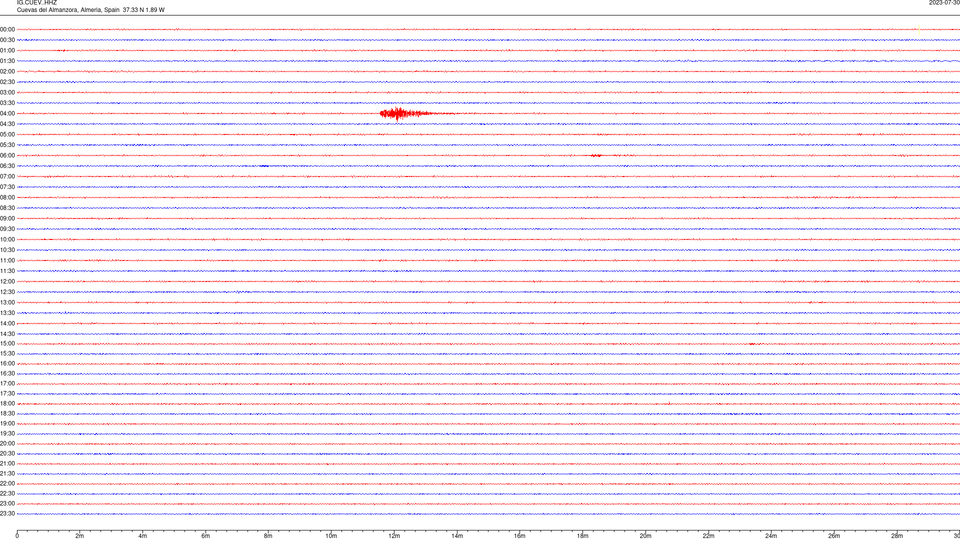Click the small blue burst on the 06:30 trace
The image size is (960, 540).
click(x=264, y=166)
